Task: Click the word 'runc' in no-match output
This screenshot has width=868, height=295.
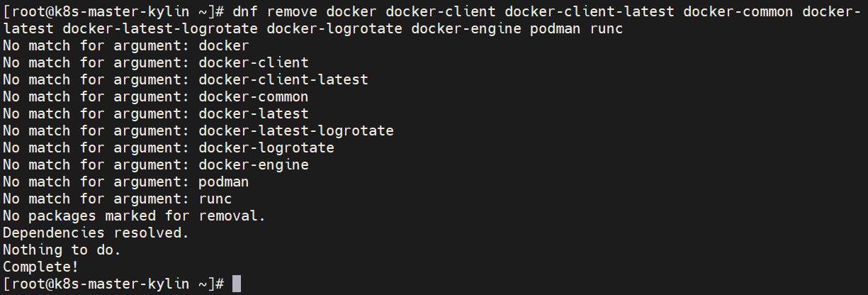Action: pyautogui.click(x=215, y=199)
